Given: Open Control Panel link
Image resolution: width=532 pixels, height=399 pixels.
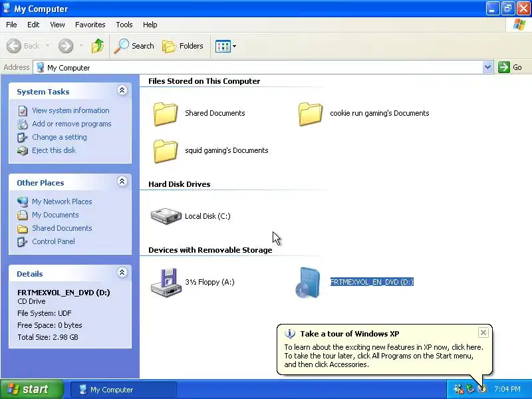Looking at the screenshot, I should [54, 241].
